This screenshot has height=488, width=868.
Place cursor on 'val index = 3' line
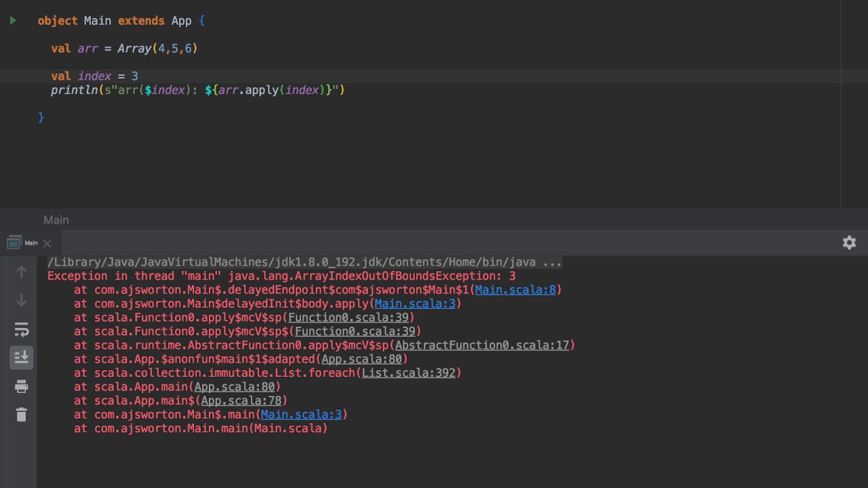(x=94, y=76)
